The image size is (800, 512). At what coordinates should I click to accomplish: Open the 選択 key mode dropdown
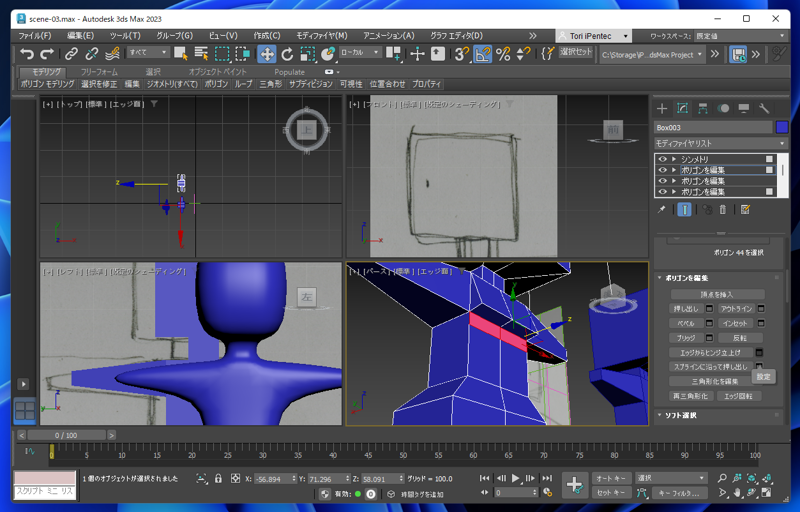pyautogui.click(x=670, y=478)
